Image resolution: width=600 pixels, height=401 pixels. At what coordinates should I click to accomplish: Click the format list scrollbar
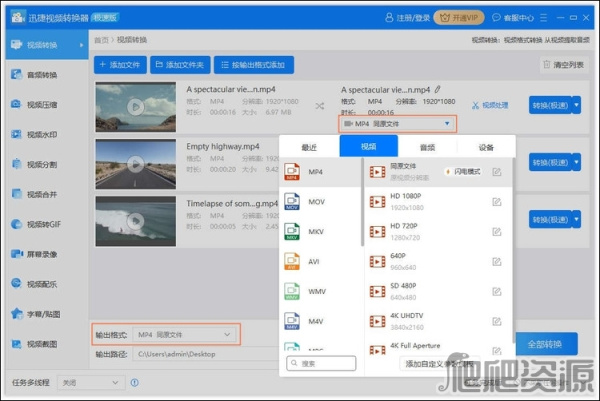tap(362, 202)
